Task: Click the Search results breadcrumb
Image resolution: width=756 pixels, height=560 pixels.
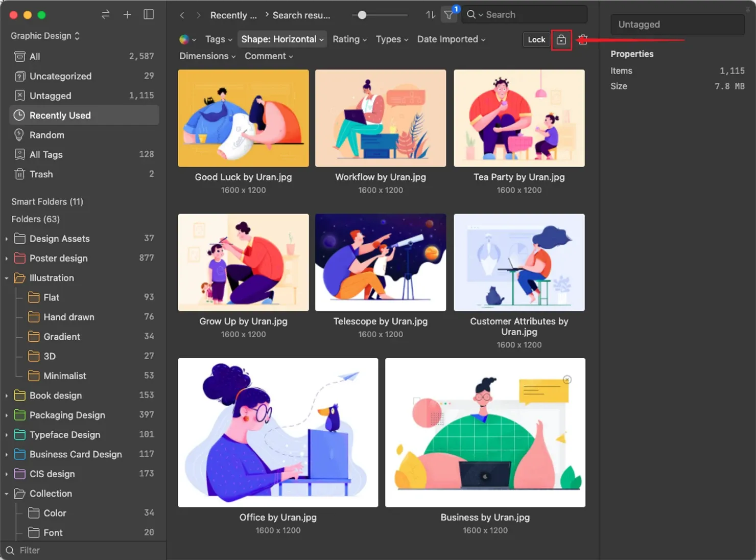Action: pyautogui.click(x=301, y=15)
